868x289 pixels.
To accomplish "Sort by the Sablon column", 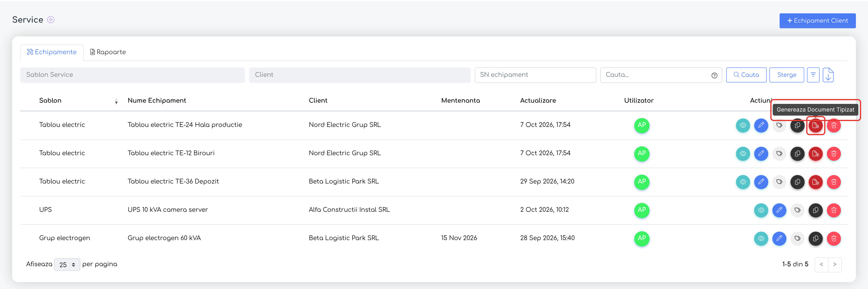I will coord(116,101).
